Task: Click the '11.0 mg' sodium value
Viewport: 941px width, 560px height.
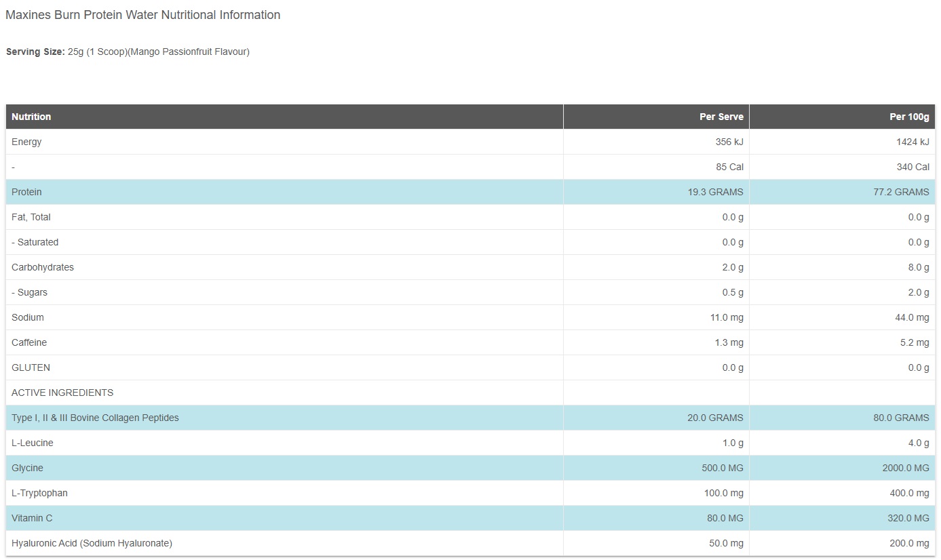Action: [x=727, y=317]
